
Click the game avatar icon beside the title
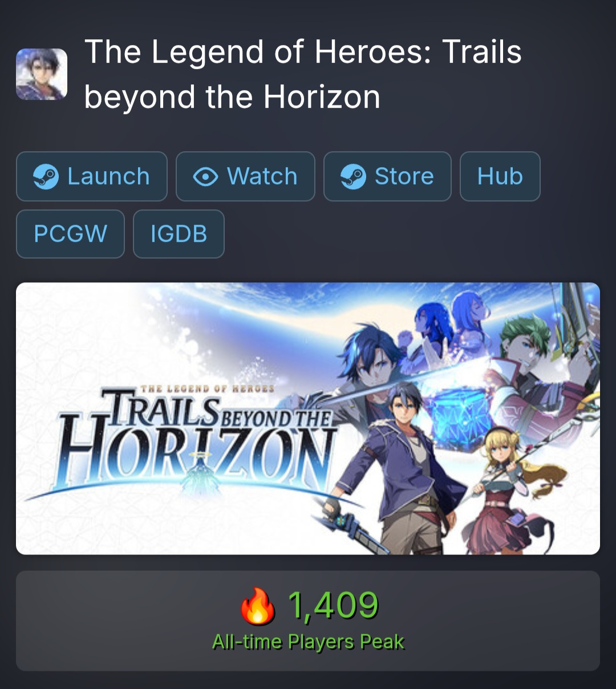tap(42, 75)
